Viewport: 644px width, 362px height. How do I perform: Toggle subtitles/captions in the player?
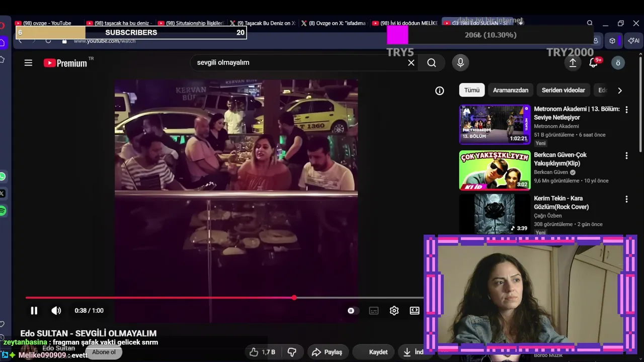tap(374, 311)
